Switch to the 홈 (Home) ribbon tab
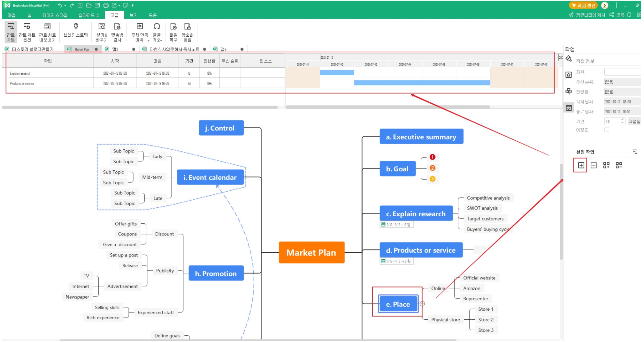This screenshot has width=644, height=342. [x=29, y=15]
